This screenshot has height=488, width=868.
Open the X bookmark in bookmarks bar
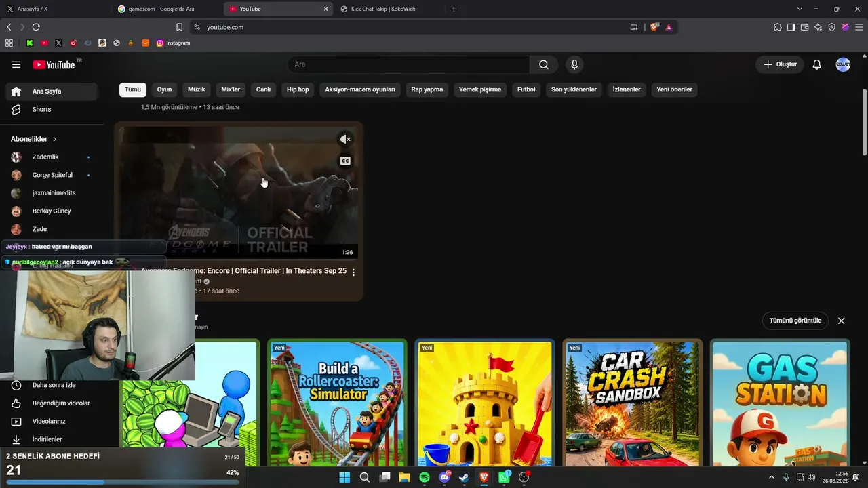click(x=58, y=43)
